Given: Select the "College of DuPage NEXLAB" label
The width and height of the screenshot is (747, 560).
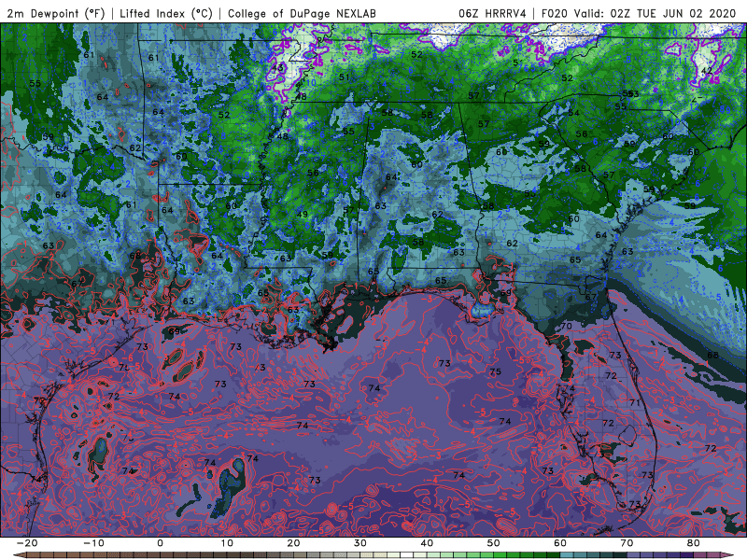Looking at the screenshot, I should [302, 13].
